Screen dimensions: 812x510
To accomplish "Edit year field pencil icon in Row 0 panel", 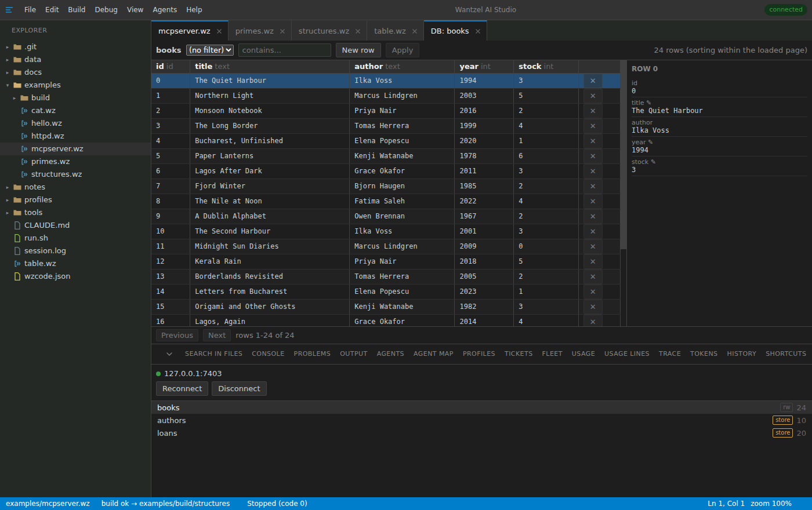I will (x=650, y=142).
